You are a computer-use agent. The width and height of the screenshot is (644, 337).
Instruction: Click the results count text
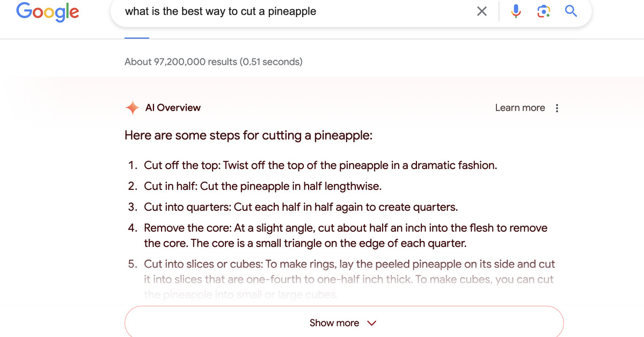click(x=213, y=62)
